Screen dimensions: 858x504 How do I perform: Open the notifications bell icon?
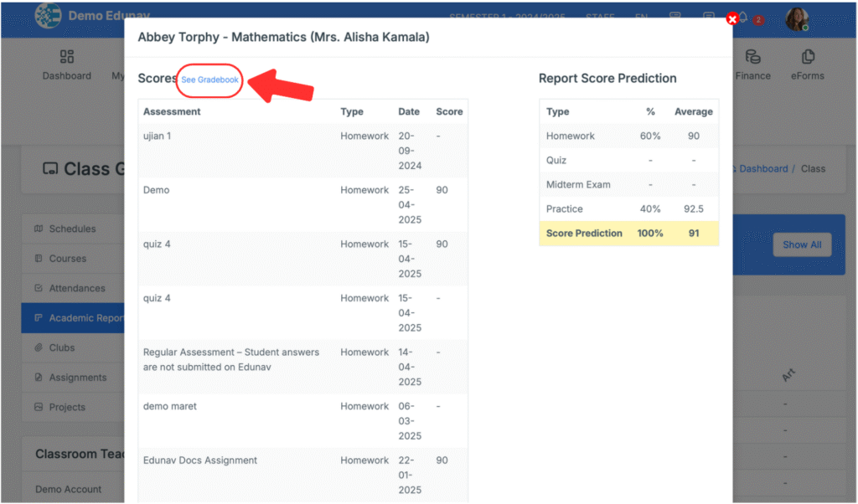742,18
